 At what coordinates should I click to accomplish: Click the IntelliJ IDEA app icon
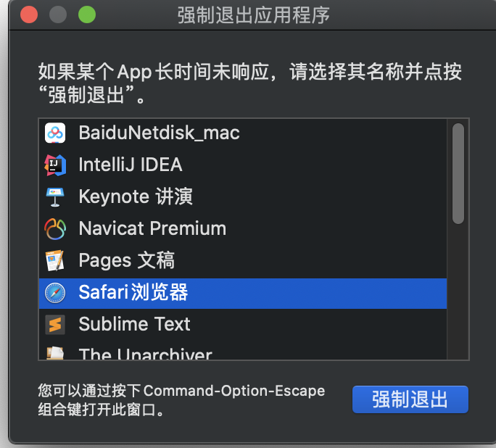pyautogui.click(x=55, y=165)
